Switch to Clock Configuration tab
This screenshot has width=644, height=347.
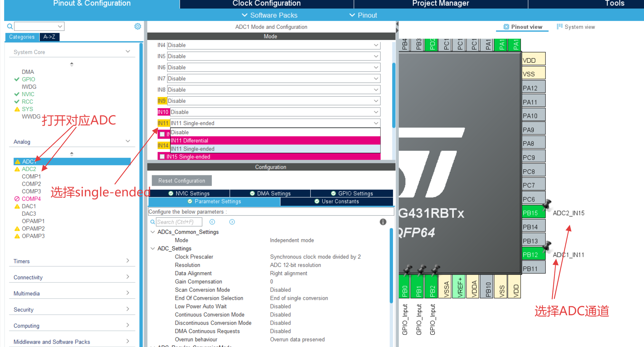266,4
